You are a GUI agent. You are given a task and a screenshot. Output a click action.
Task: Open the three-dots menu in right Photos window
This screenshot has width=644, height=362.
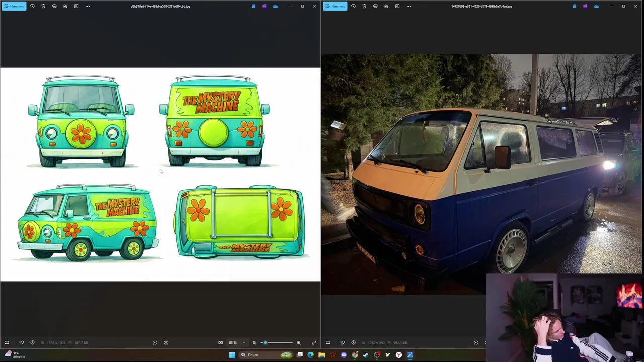(409, 6)
